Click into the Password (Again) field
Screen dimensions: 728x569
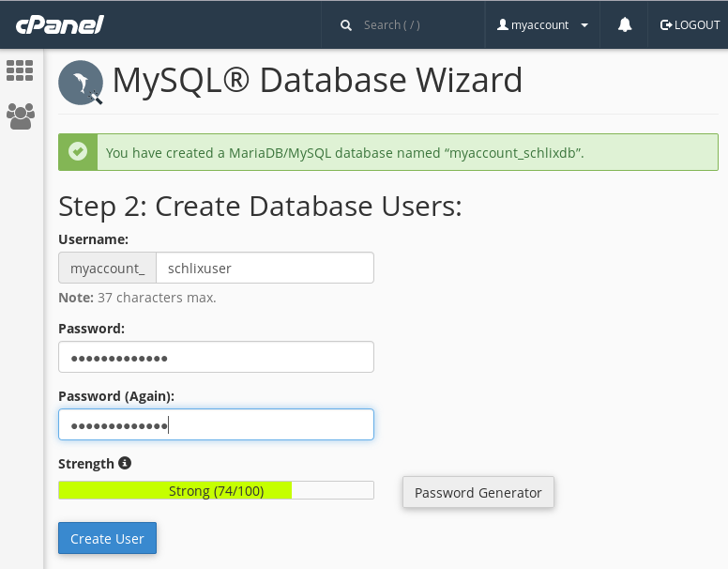click(x=216, y=424)
